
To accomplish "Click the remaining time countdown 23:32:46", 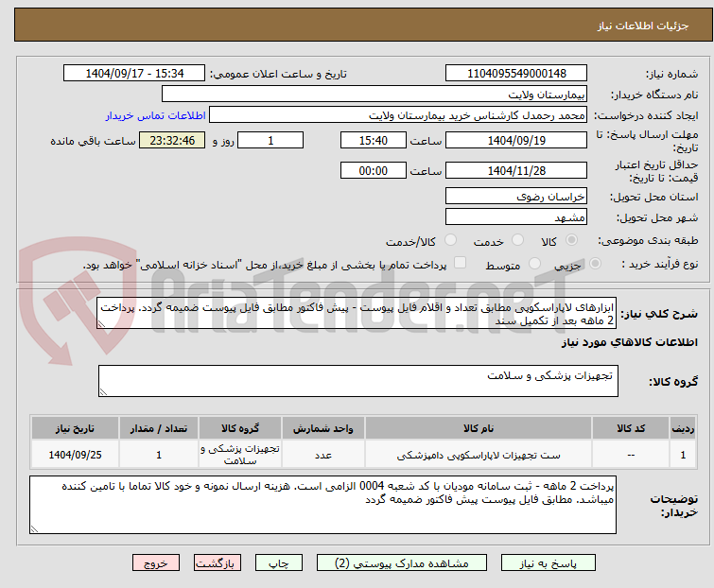I will tap(172, 140).
